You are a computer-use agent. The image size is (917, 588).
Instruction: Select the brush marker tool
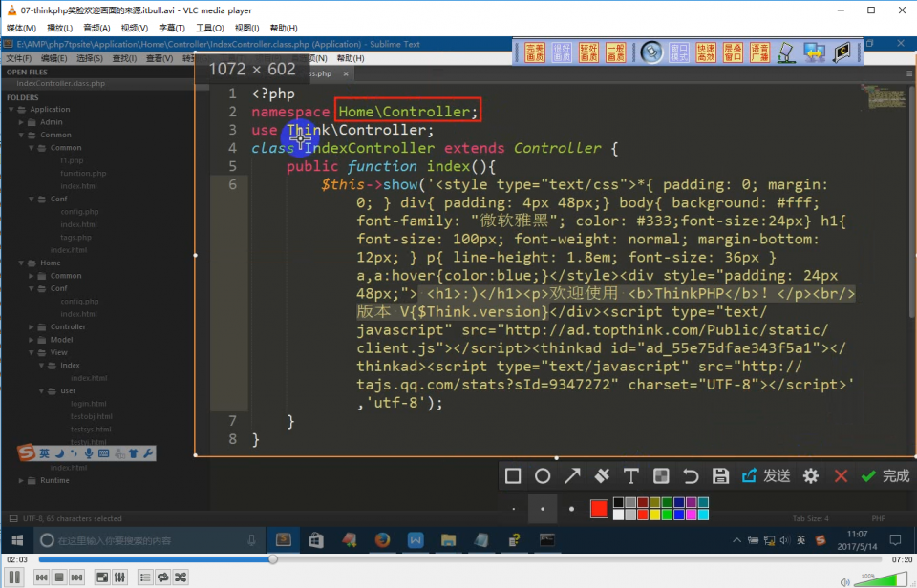[x=602, y=475]
